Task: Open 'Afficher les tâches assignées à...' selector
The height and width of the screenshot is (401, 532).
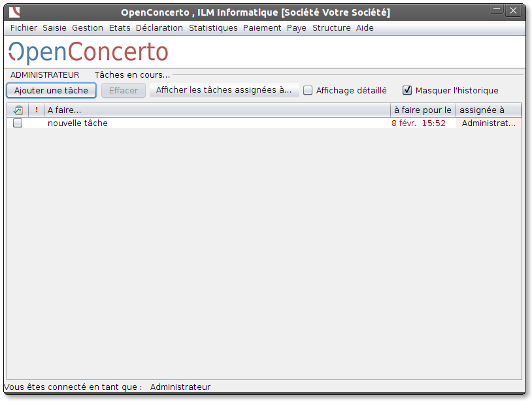Action: click(x=224, y=90)
